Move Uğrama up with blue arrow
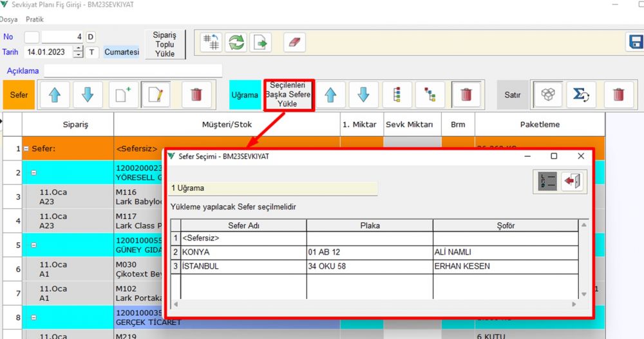 330,95
